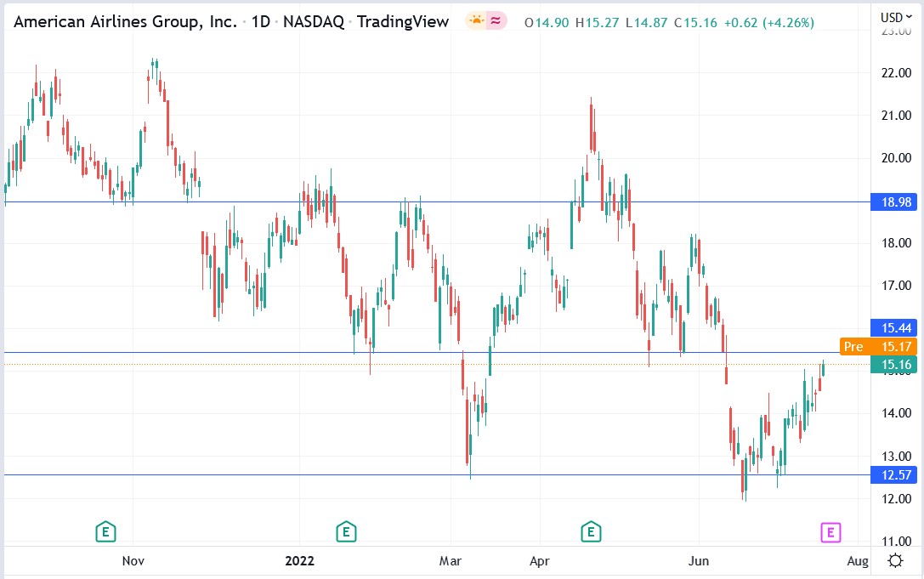Click the earnings marker in April
Screen dimensions: 924x579
(591, 532)
